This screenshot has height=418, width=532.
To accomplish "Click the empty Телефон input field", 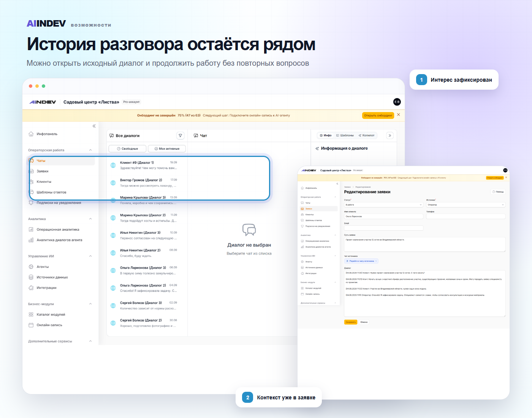I will pyautogui.click(x=466, y=217).
